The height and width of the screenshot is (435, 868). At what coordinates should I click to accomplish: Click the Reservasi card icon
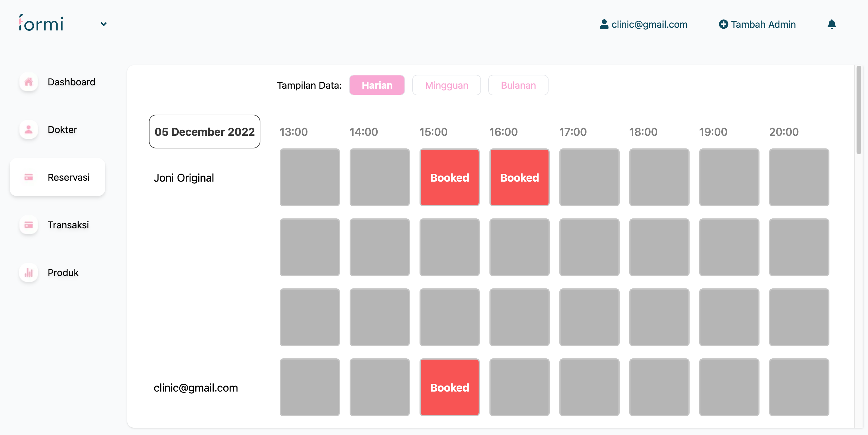pos(29,177)
